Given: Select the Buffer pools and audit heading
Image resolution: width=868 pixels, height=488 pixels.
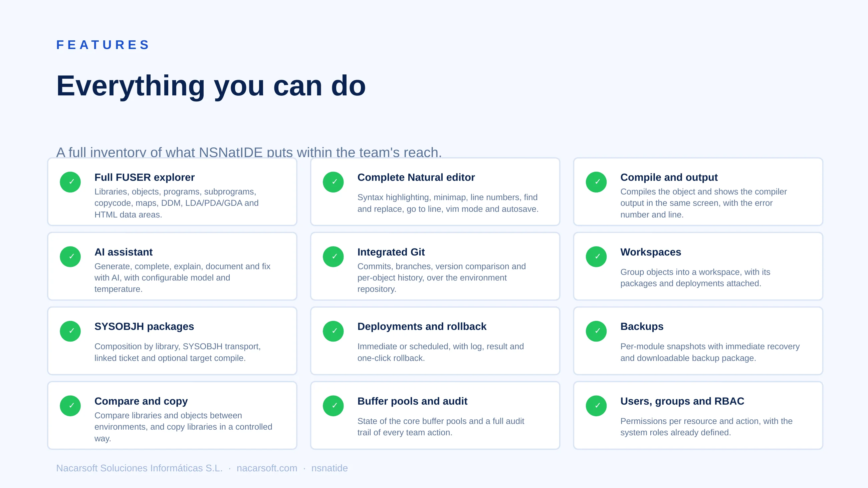Looking at the screenshot, I should [x=412, y=401].
